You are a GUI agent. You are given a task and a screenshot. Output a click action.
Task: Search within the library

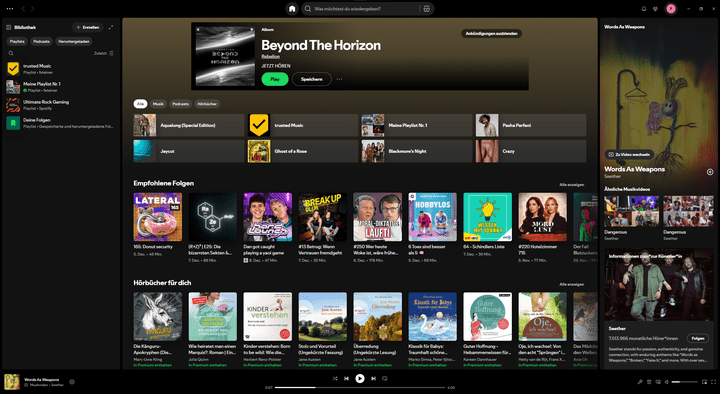(11, 53)
